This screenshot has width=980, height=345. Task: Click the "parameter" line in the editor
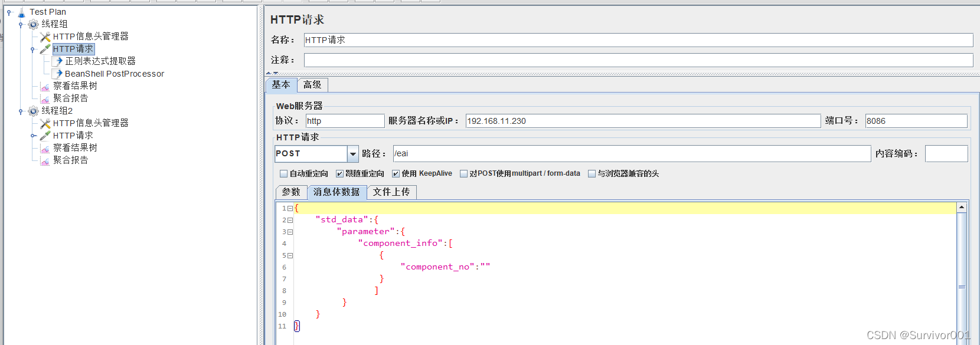[x=371, y=232]
